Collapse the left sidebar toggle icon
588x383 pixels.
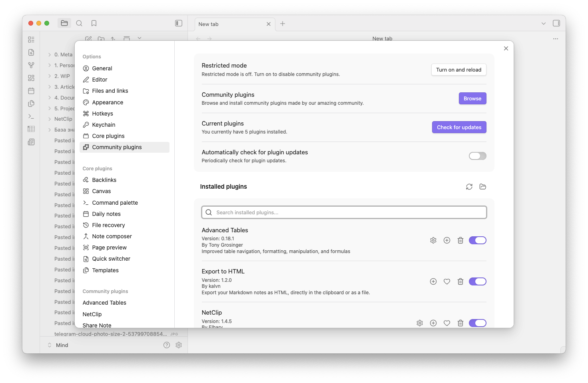point(179,23)
